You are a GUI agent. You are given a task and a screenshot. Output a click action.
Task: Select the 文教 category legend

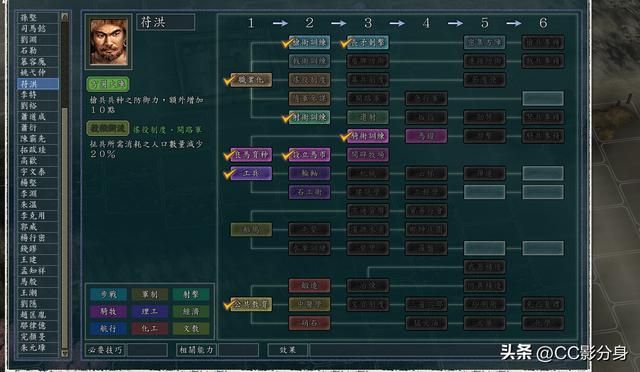point(191,329)
